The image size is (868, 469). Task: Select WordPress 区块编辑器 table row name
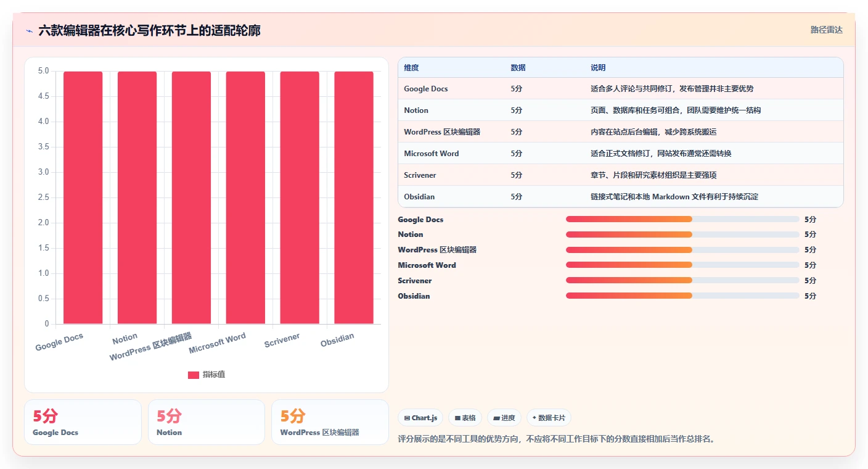[x=442, y=132]
